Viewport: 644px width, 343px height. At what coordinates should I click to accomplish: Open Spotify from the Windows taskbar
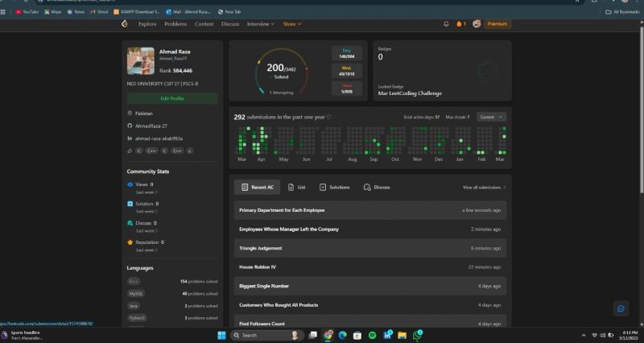coord(373,335)
